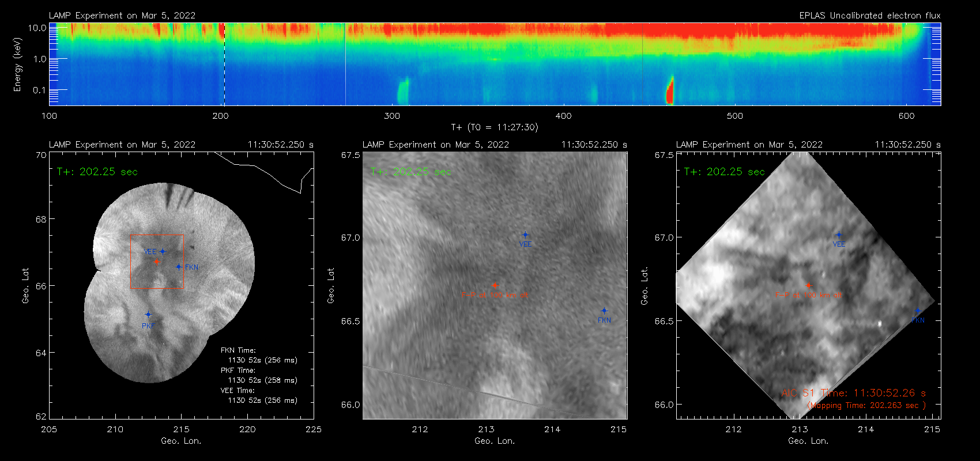Click the 'VEE Time:' label in left map
980x461 pixels.
(238, 391)
